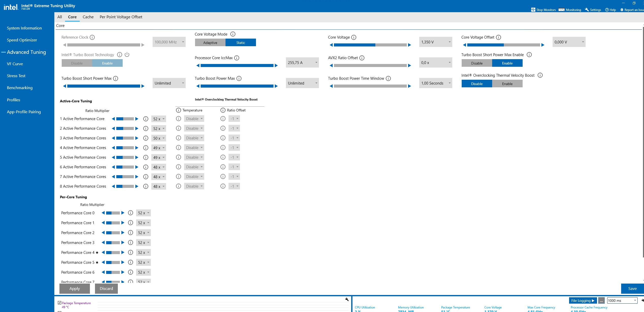Switch to the Cache tab
Viewport: 644px width, 312px height.
click(88, 17)
